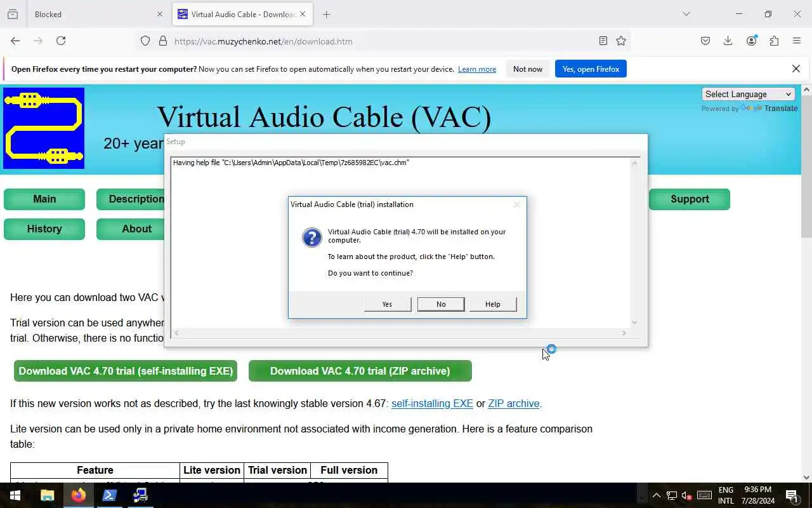The height and width of the screenshot is (508, 812).
Task: Click the VAC yellow cable logo
Action: (x=44, y=128)
